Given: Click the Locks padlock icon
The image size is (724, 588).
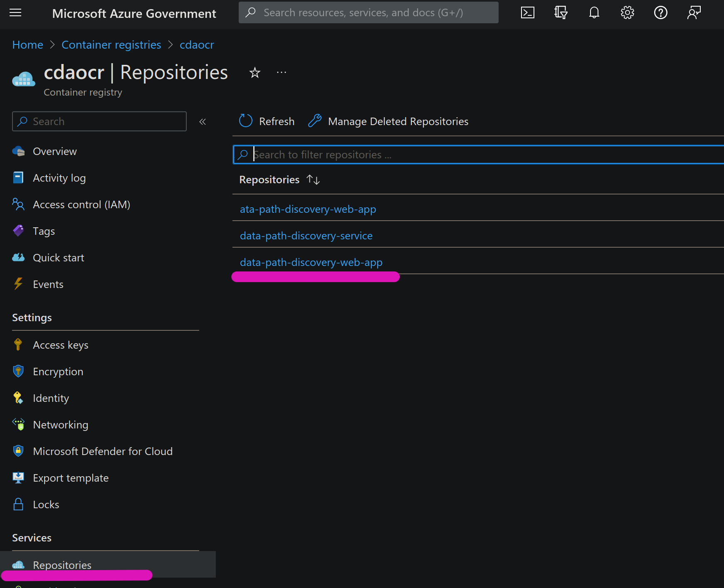Looking at the screenshot, I should 18,504.
